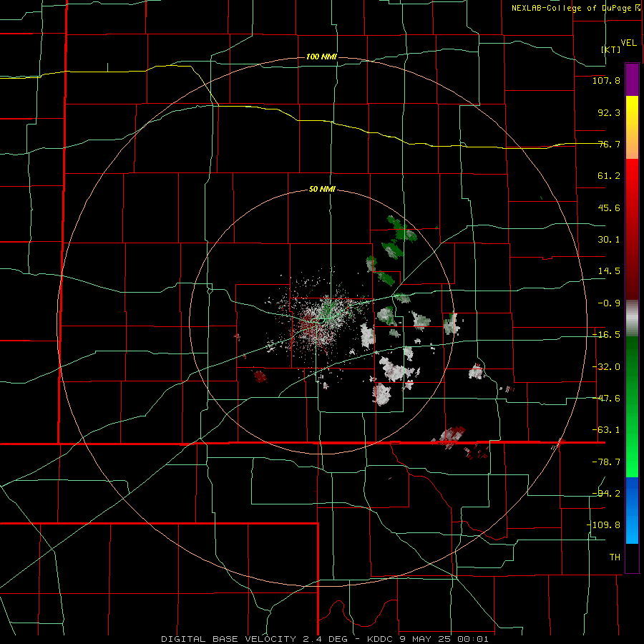Click the 107.8 velocity scale value
This screenshot has width=644, height=644.
point(606,80)
